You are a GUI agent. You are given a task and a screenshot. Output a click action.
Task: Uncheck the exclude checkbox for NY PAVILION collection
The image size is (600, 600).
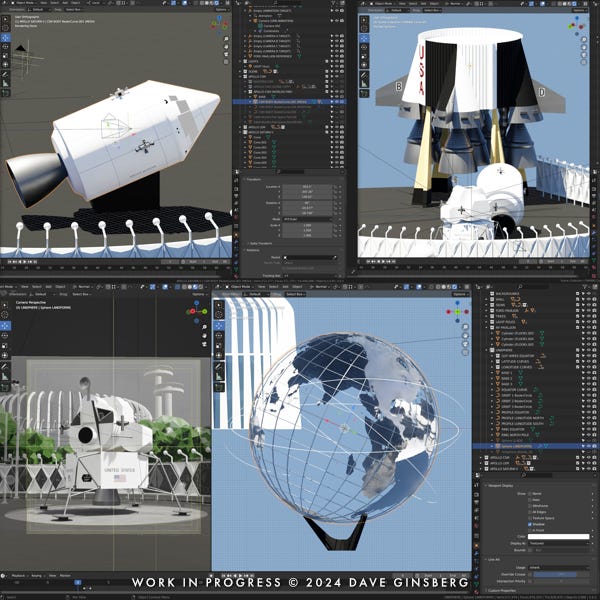click(578, 328)
